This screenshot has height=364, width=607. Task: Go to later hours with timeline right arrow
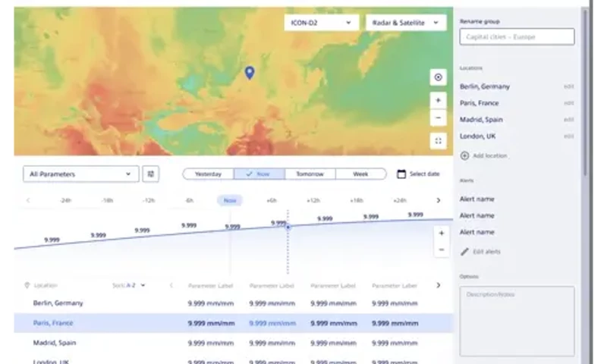click(x=439, y=200)
